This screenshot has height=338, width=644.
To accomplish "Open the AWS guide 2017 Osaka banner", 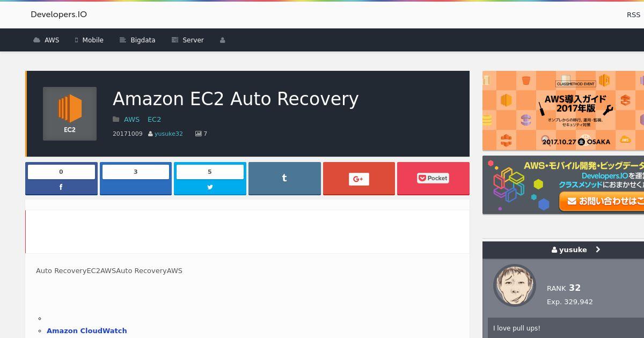I will click(x=563, y=111).
